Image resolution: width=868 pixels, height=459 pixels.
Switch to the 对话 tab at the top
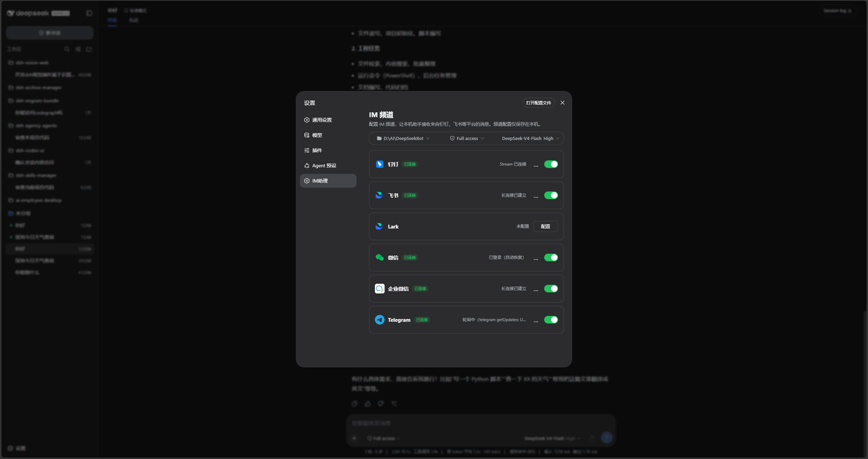(x=112, y=21)
